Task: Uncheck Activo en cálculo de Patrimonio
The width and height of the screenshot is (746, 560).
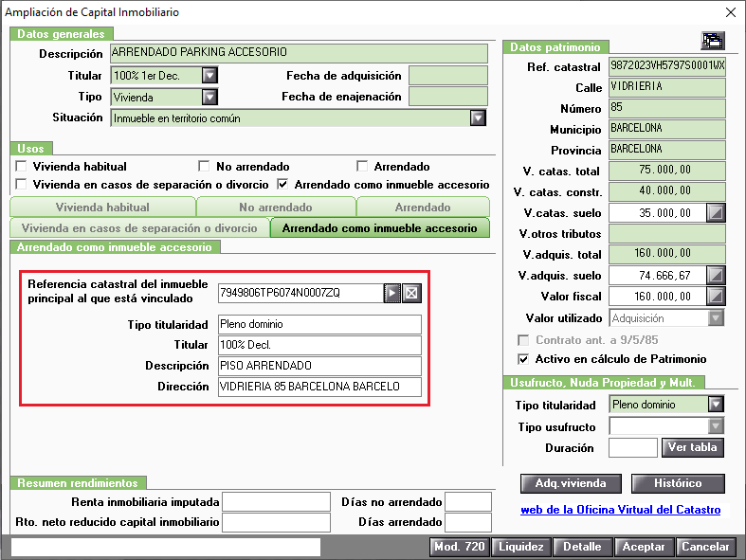Action: 523,359
